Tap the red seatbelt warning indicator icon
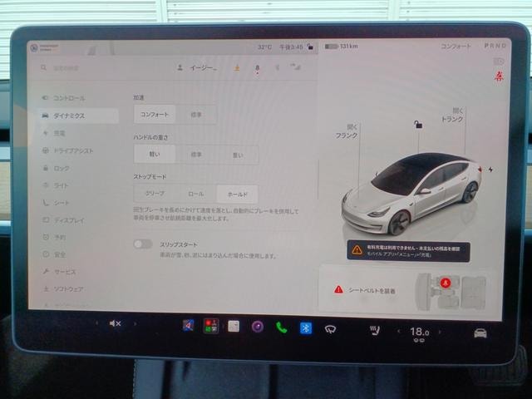This screenshot has width=532, height=399. tap(499, 76)
